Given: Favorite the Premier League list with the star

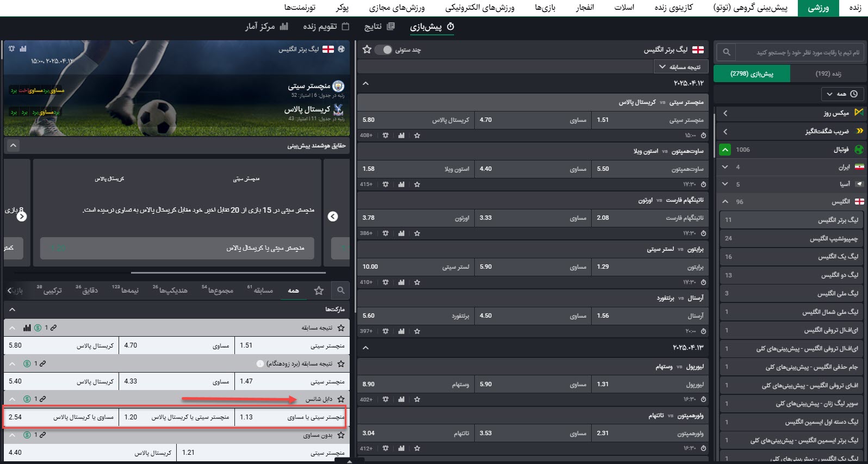Looking at the screenshot, I should coord(367,50).
